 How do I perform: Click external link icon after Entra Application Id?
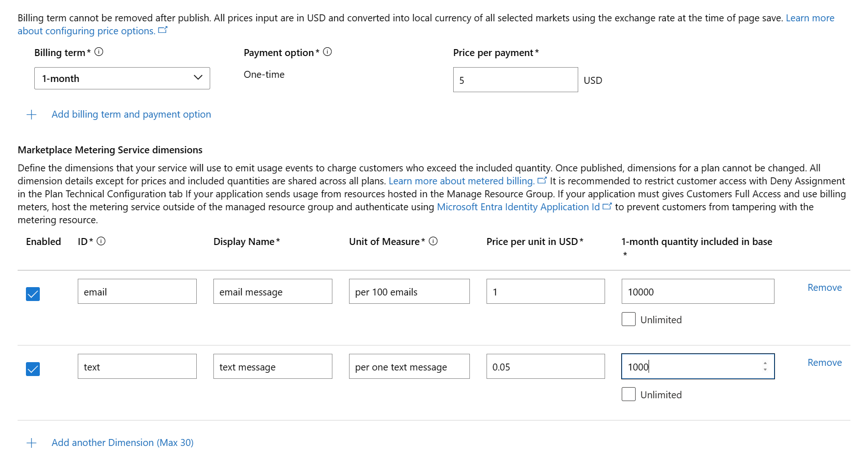pos(607,207)
